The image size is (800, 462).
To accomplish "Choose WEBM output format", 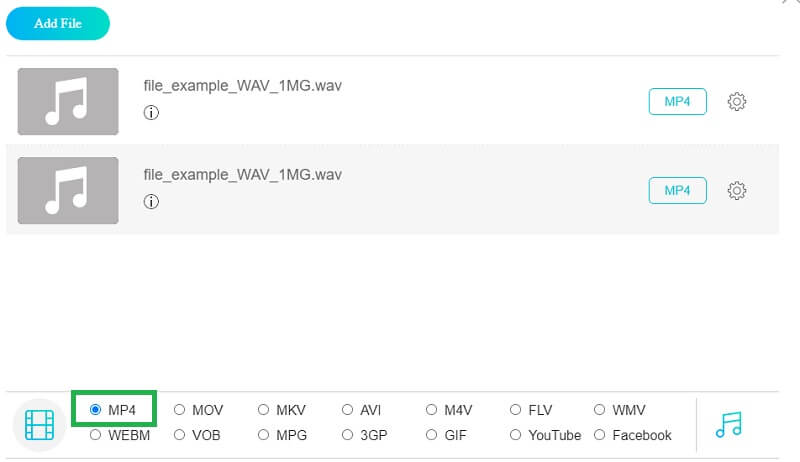I will click(x=96, y=435).
